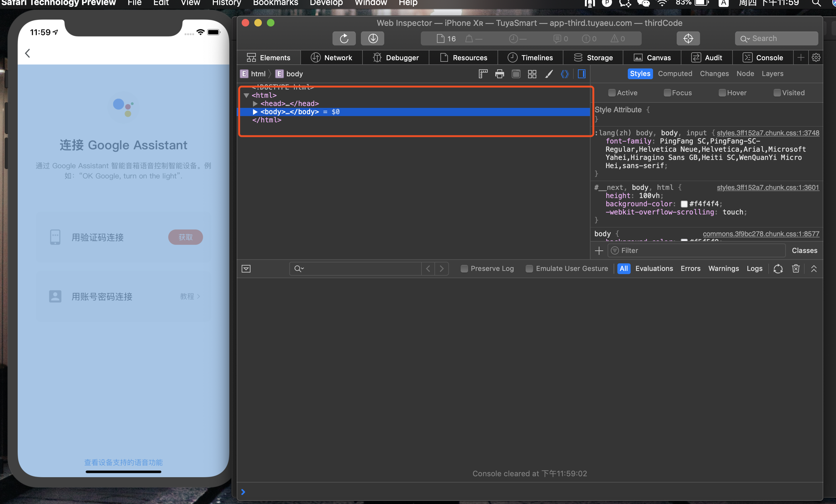
Task: Enable the Focus pseudo-class checkbox
Action: (667, 93)
